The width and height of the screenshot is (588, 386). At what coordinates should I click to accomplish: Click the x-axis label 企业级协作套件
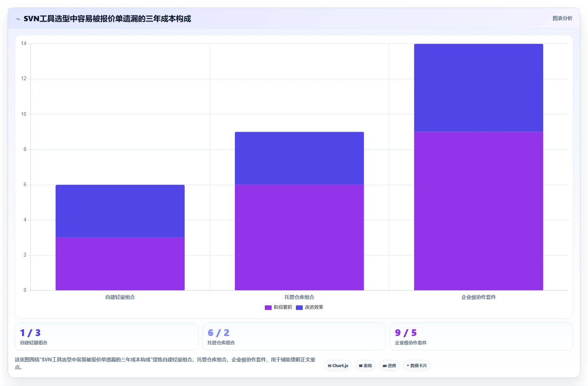click(479, 297)
